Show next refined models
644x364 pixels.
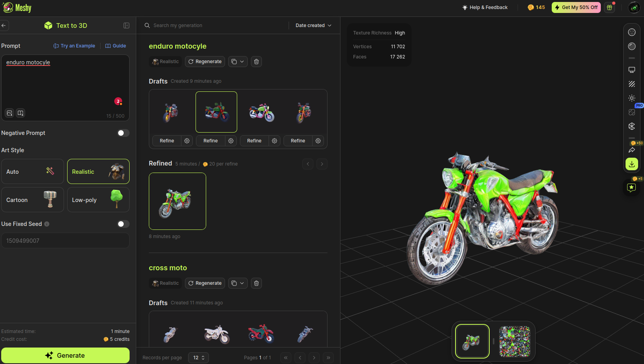click(322, 164)
